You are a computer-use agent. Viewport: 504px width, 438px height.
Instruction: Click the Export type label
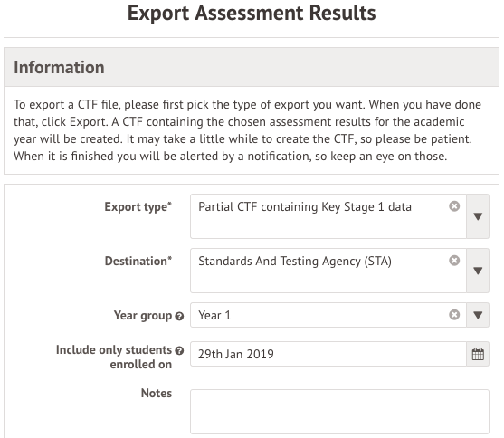point(138,206)
